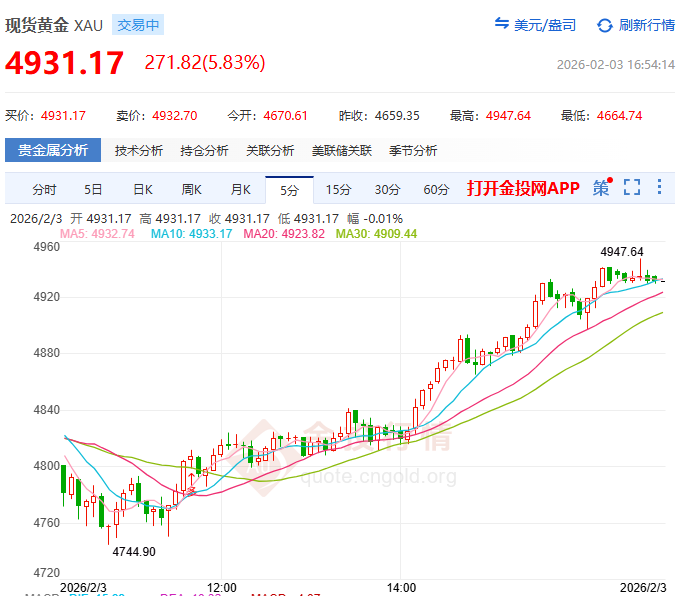Click the 4800 price axis label

point(47,466)
